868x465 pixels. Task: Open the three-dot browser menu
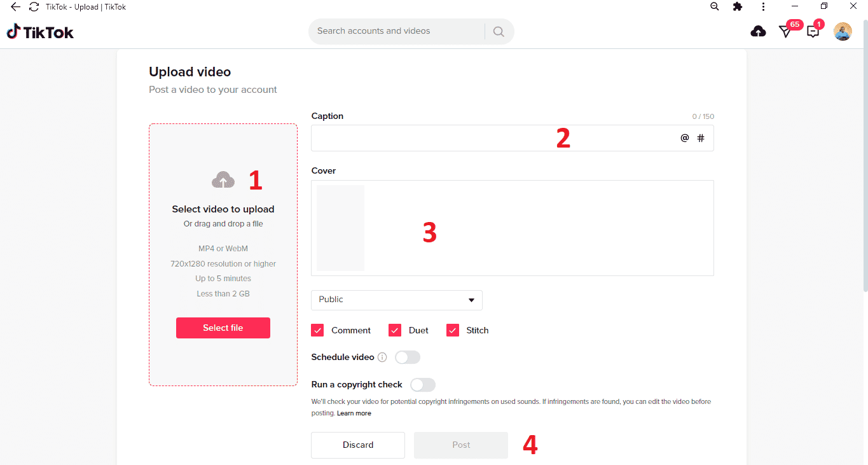[x=763, y=6]
